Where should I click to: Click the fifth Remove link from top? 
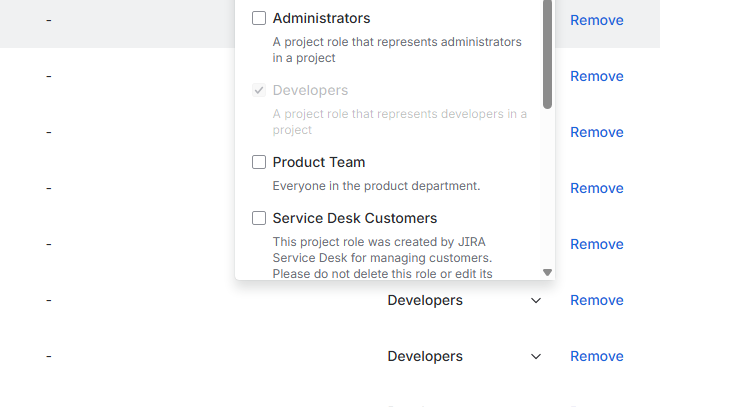(x=597, y=244)
